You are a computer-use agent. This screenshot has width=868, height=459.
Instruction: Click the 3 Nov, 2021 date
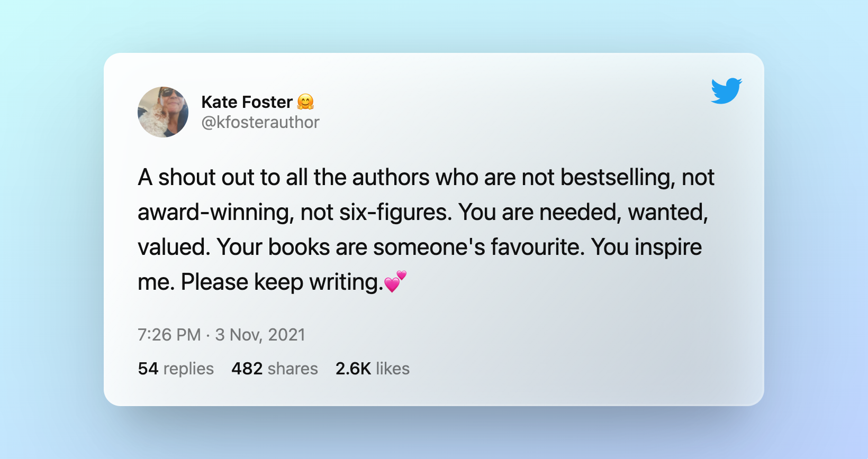[x=260, y=335]
